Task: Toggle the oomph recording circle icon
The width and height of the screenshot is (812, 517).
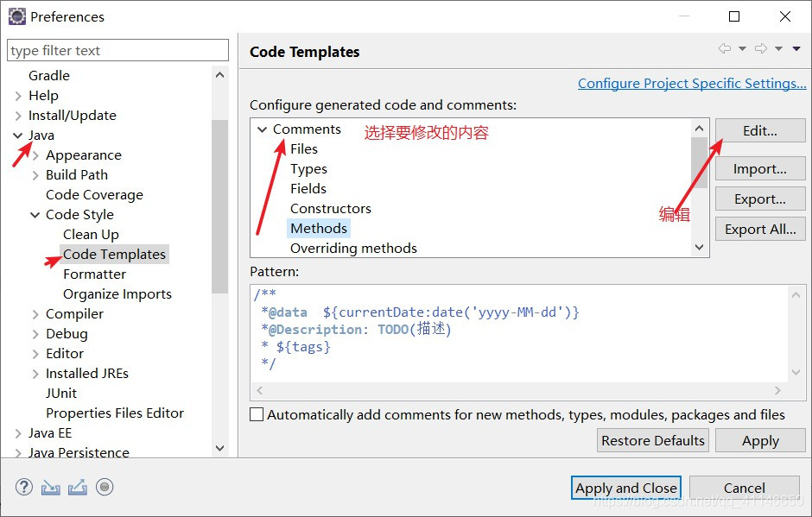Action: click(105, 487)
